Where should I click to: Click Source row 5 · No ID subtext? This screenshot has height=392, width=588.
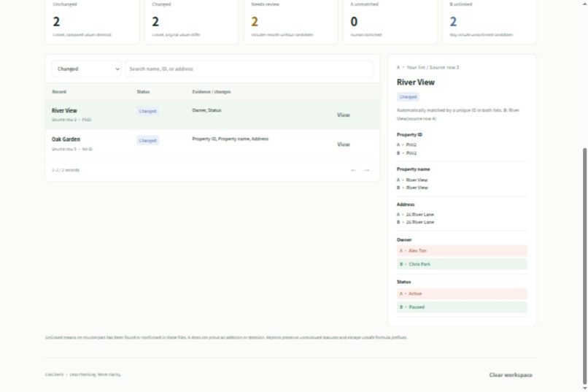[72, 150]
